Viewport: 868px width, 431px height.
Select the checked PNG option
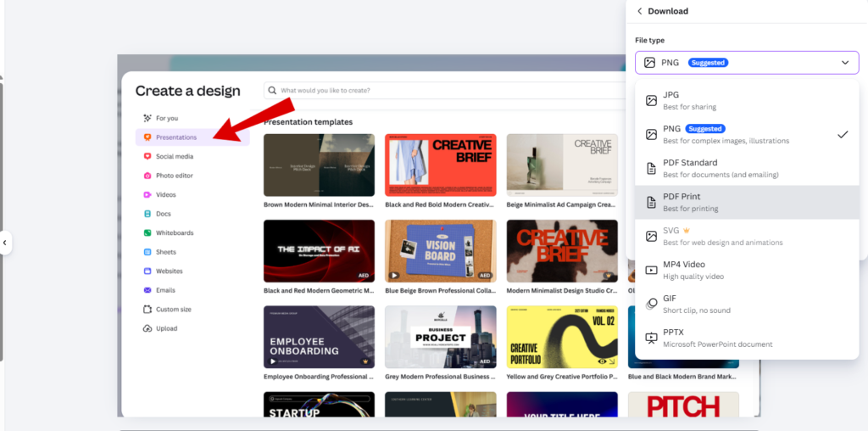(x=746, y=134)
